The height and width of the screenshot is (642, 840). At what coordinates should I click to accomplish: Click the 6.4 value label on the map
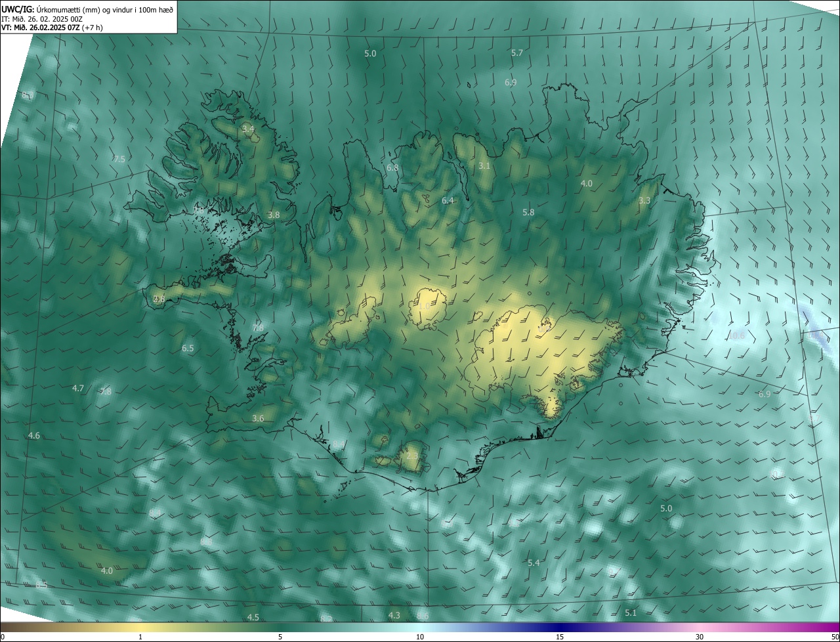(448, 201)
